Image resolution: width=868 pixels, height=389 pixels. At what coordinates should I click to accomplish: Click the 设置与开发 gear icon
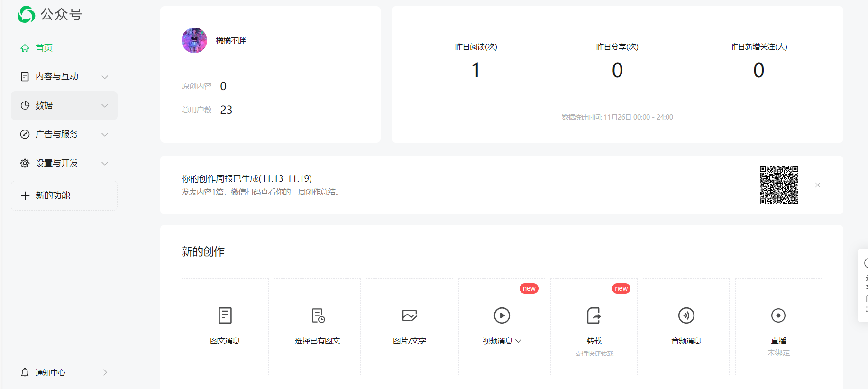(25, 163)
